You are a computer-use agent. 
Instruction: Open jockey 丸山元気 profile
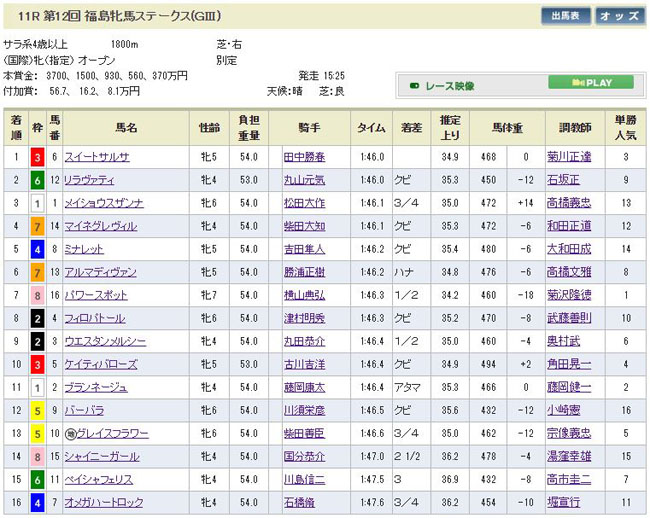(305, 180)
